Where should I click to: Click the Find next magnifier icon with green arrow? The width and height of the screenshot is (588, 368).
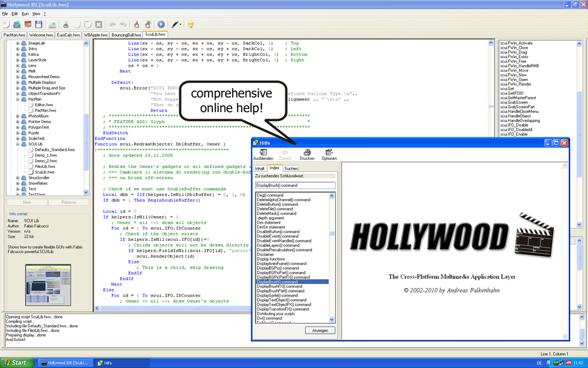[x=148, y=24]
